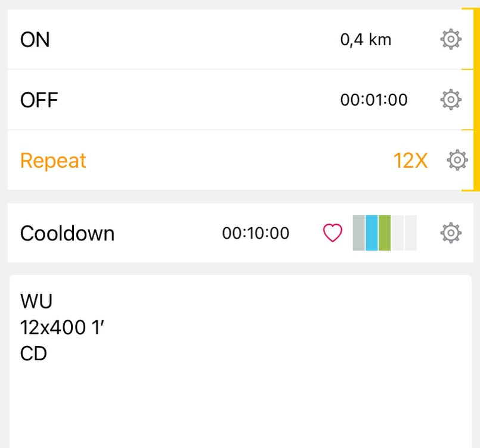
Task: Select the fifth empty heart rate zone
Action: (410, 233)
